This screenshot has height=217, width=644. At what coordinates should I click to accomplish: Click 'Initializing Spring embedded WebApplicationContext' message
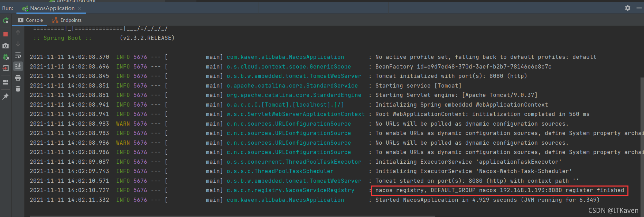click(x=461, y=105)
